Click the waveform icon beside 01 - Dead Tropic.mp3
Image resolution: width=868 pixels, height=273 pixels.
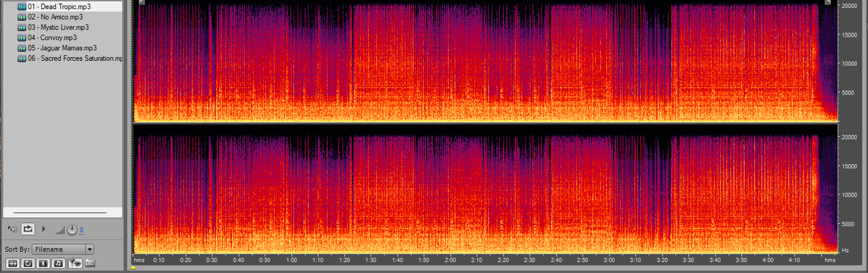coord(22,6)
